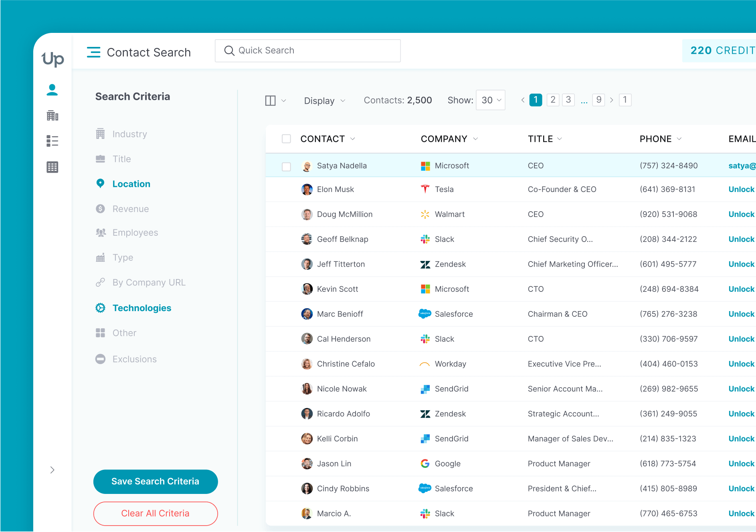The height and width of the screenshot is (532, 756).
Task: Go to next page arrow
Action: point(612,100)
